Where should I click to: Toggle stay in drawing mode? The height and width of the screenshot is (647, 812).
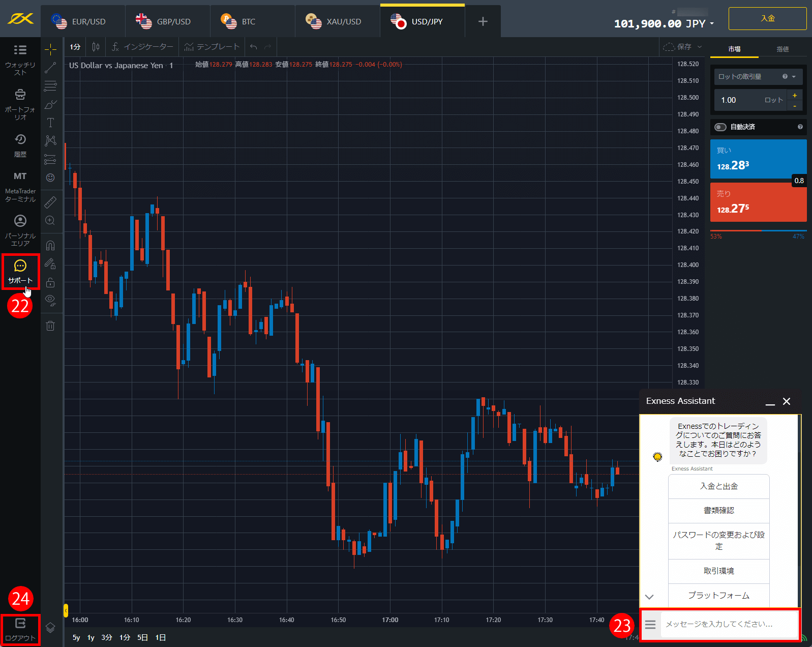(x=50, y=263)
